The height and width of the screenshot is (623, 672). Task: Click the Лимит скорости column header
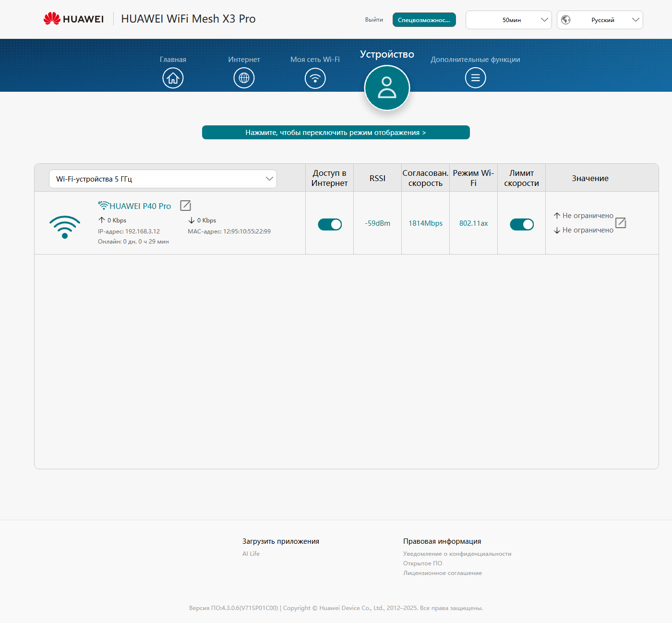pyautogui.click(x=521, y=178)
